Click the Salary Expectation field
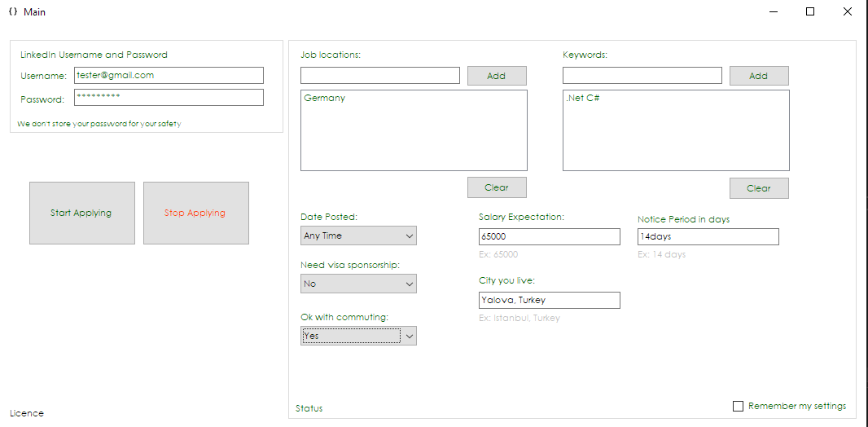The image size is (868, 427). pyautogui.click(x=549, y=236)
